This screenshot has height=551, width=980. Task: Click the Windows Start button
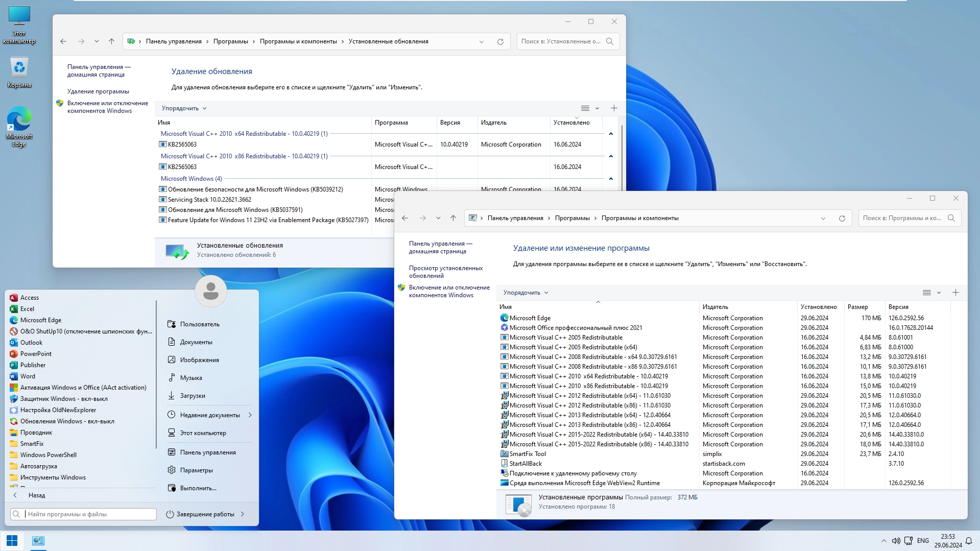(12, 540)
